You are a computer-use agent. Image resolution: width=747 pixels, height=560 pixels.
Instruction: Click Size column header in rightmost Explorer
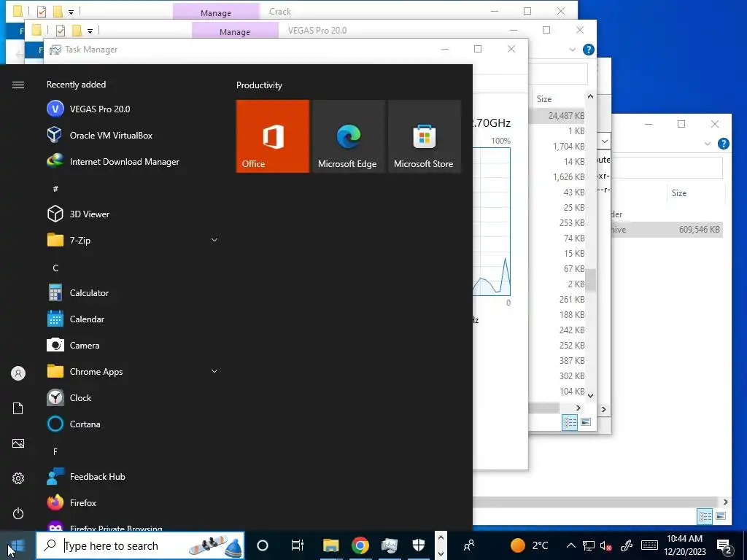click(679, 192)
